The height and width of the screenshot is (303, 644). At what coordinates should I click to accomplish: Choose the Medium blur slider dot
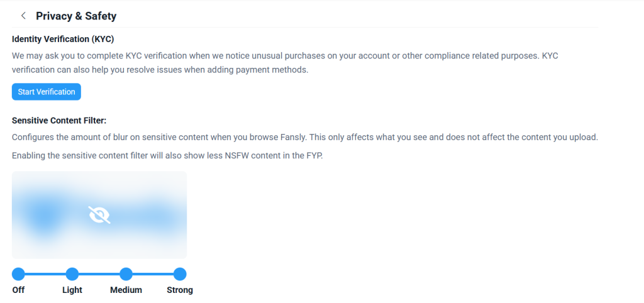126,274
